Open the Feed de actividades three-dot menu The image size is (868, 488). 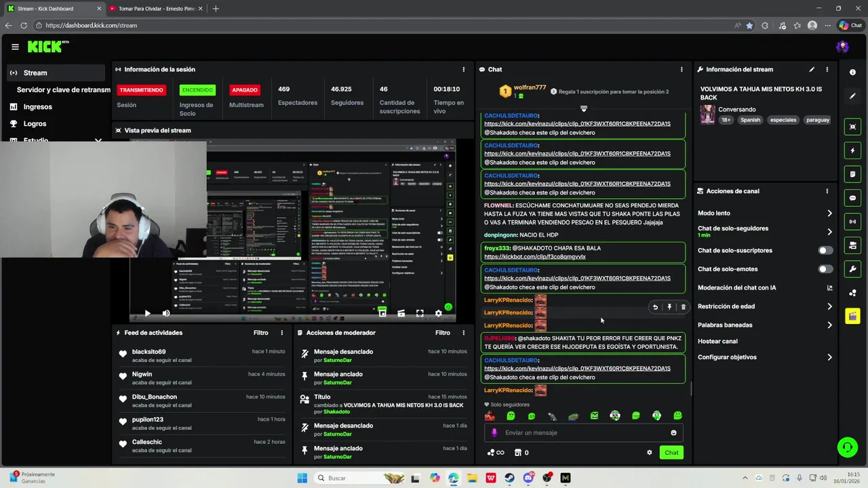pos(282,333)
